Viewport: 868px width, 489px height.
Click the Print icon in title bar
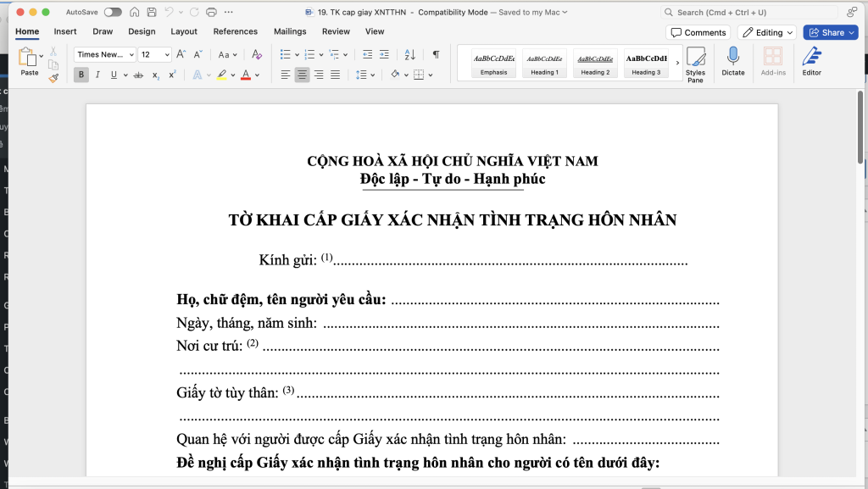(x=211, y=13)
